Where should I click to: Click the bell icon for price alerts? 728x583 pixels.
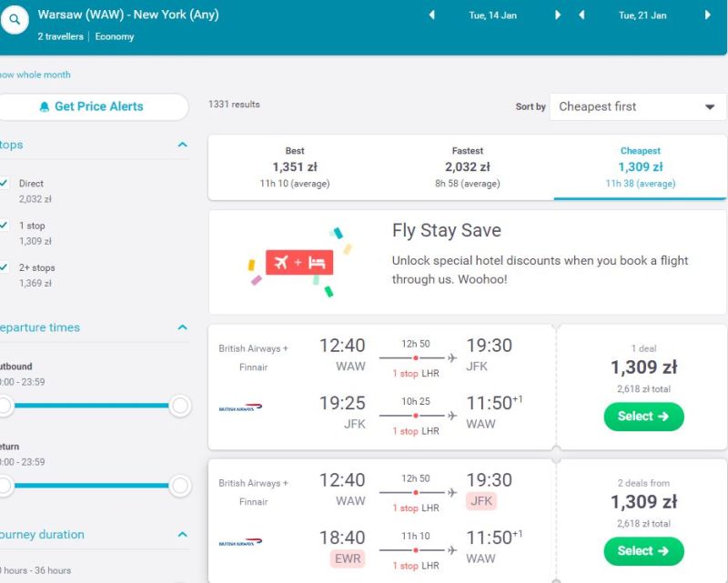(x=44, y=106)
